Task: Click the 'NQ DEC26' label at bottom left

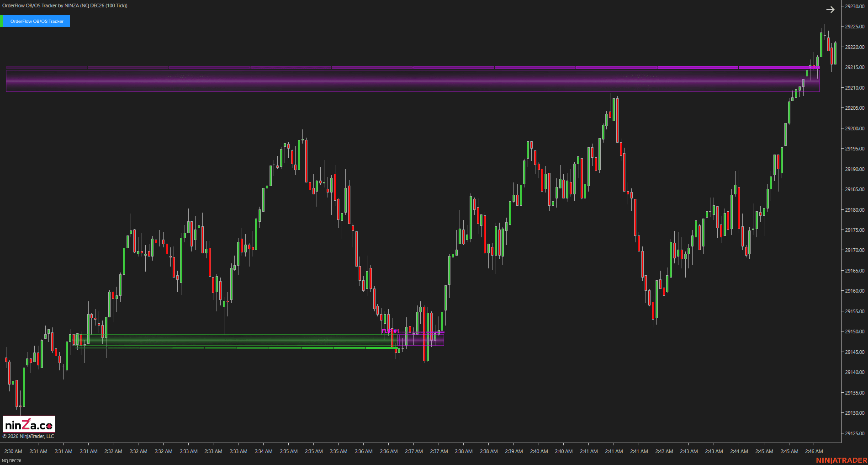Action: 11,460
